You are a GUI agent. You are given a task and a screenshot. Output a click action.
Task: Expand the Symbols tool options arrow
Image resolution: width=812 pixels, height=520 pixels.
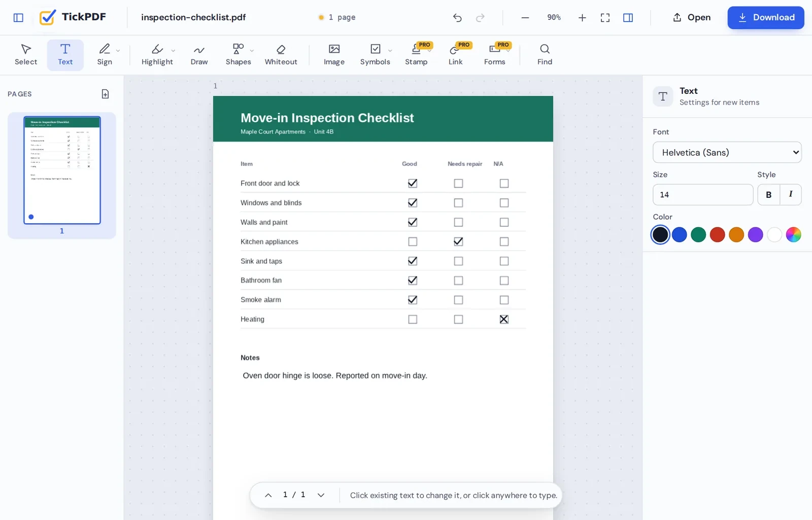coord(390,51)
